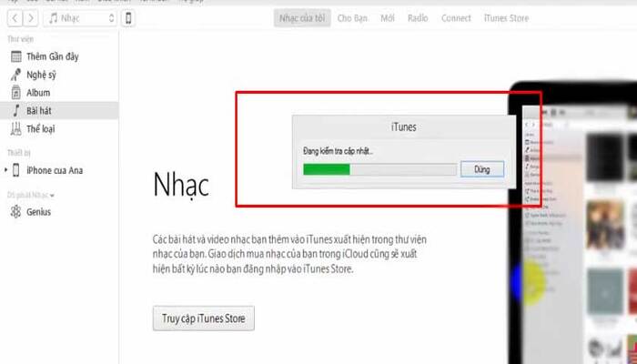Go to iTunes Store tab
Viewport: 637px width, 364px height.
pyautogui.click(x=506, y=18)
